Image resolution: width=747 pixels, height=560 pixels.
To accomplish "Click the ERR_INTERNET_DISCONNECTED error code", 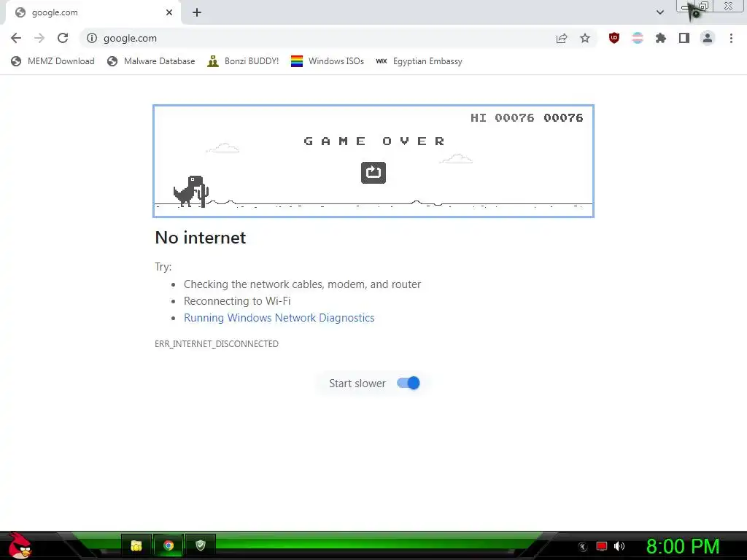I will click(x=217, y=344).
